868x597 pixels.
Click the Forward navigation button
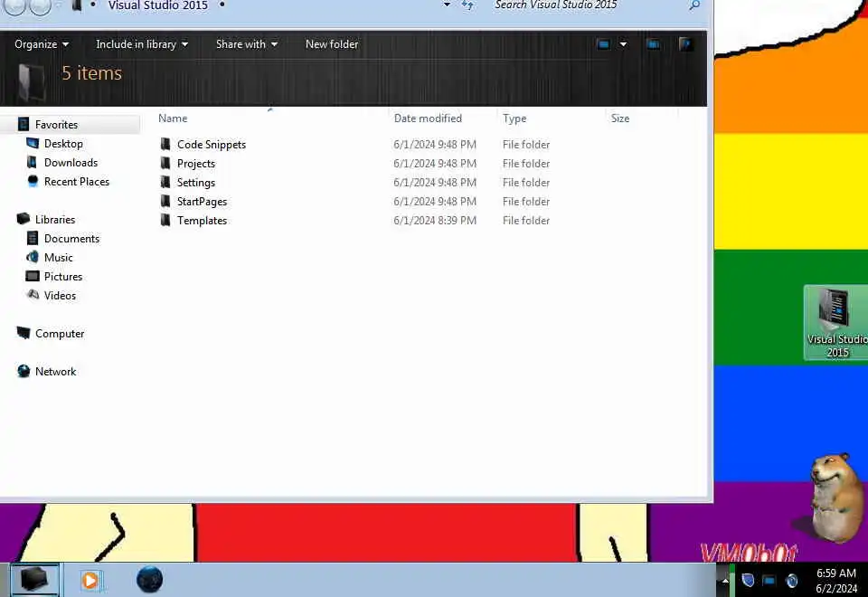(41, 5)
